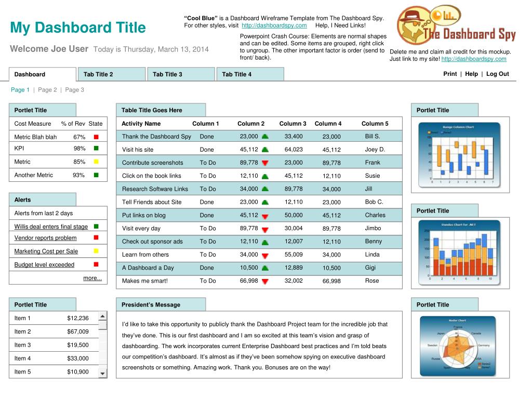Click yellow status square beside Marketing Cost per Sale
Image resolution: width=532 pixels, height=399 pixels.
pos(96,251)
